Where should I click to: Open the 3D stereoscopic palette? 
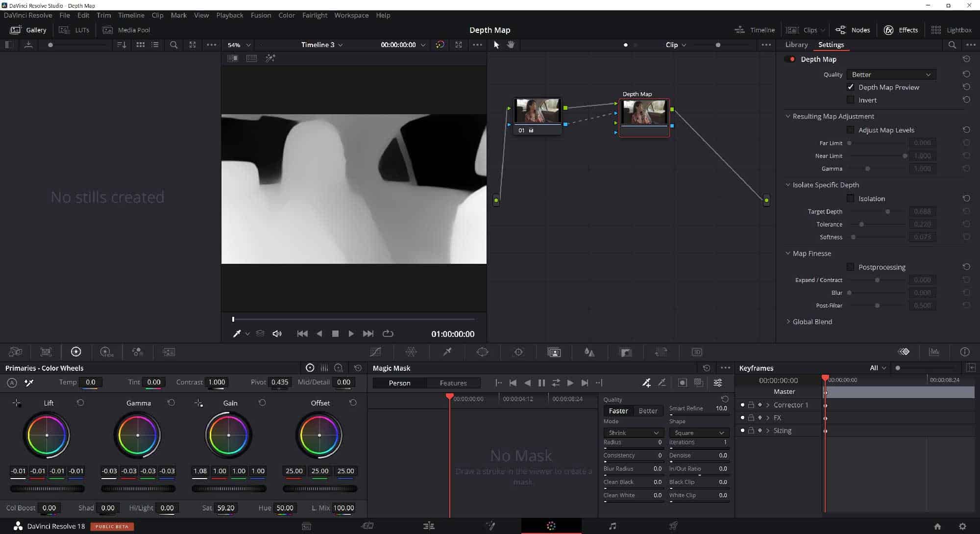pyautogui.click(x=697, y=352)
